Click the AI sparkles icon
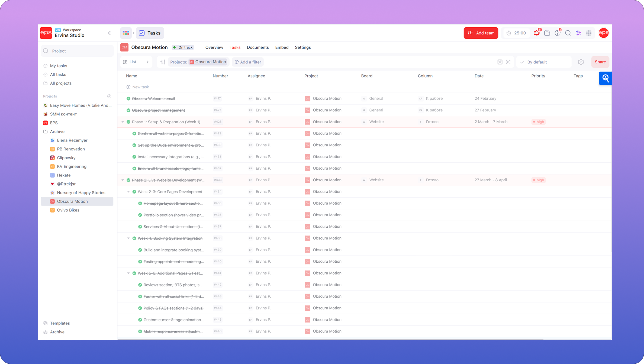 click(578, 33)
